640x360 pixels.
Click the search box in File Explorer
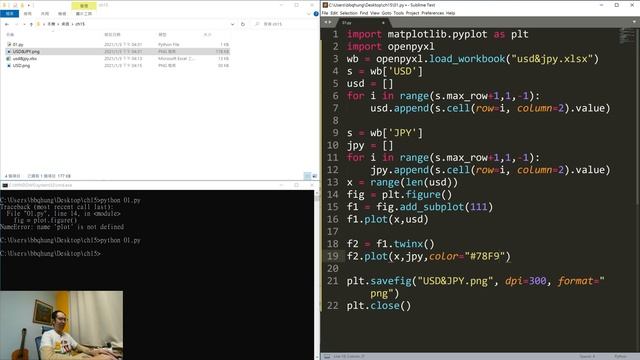click(284, 24)
